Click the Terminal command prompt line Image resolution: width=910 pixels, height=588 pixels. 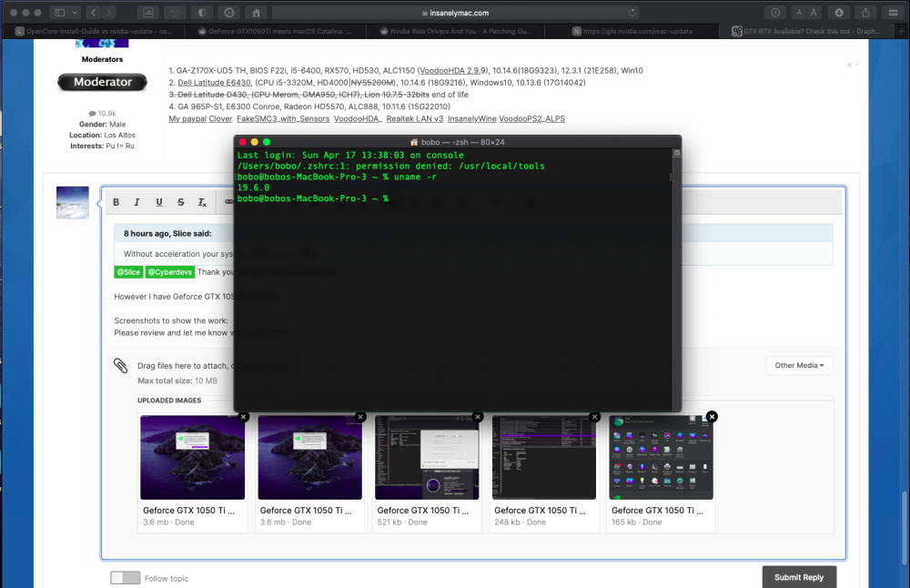click(313, 198)
